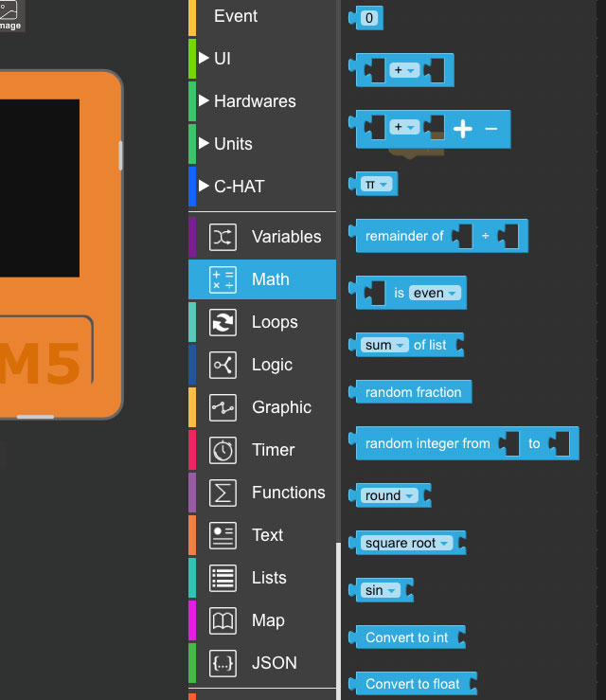Image resolution: width=606 pixels, height=700 pixels.
Task: Click the minus button on sum block
Action: 490,129
